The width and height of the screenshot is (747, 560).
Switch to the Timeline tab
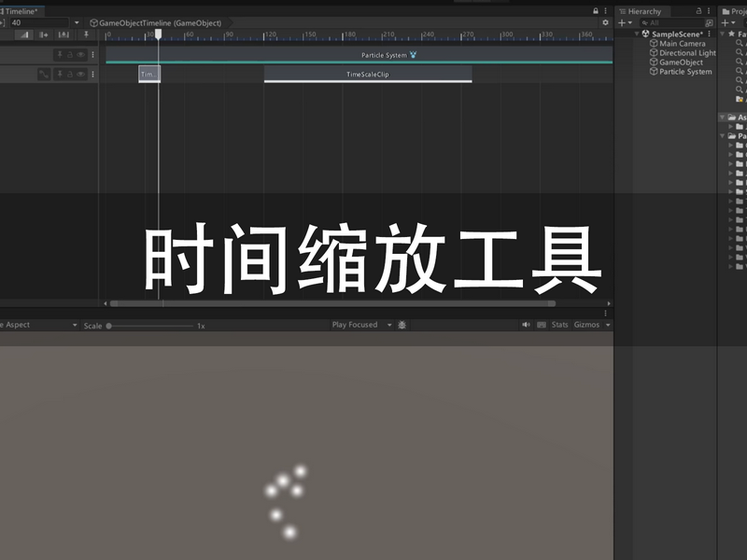click(x=20, y=11)
